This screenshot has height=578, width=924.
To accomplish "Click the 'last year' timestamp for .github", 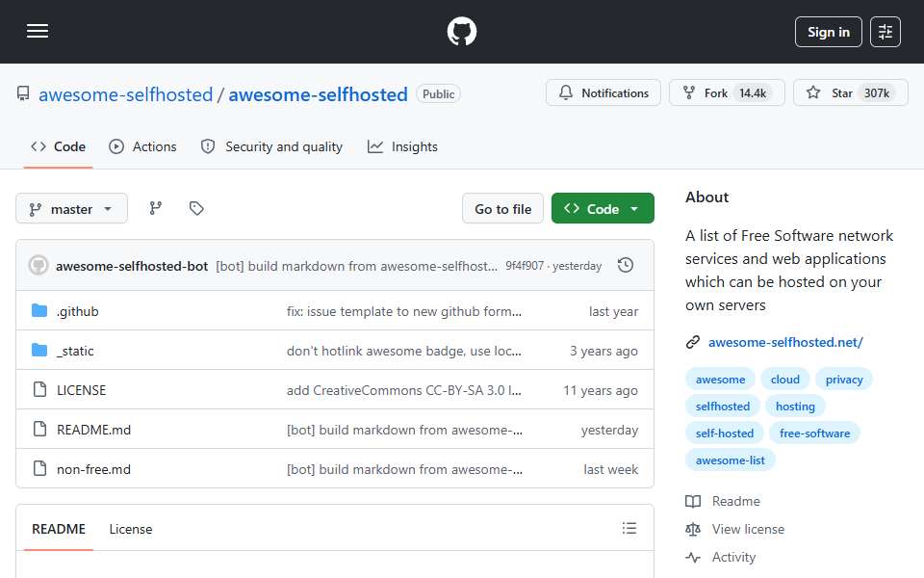I will (x=613, y=311).
